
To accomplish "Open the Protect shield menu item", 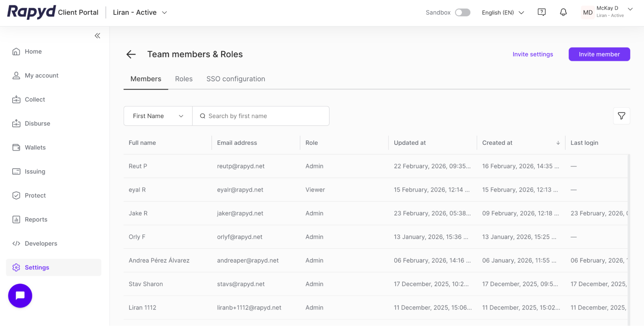I will pos(35,196).
